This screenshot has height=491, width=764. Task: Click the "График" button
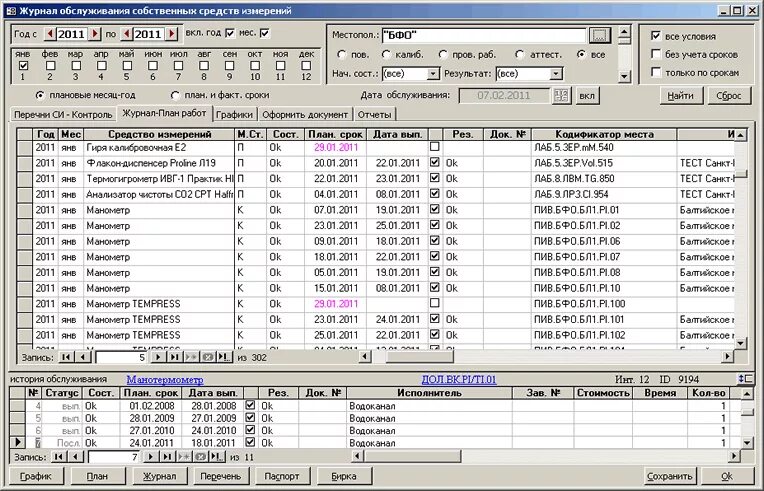click(36, 476)
